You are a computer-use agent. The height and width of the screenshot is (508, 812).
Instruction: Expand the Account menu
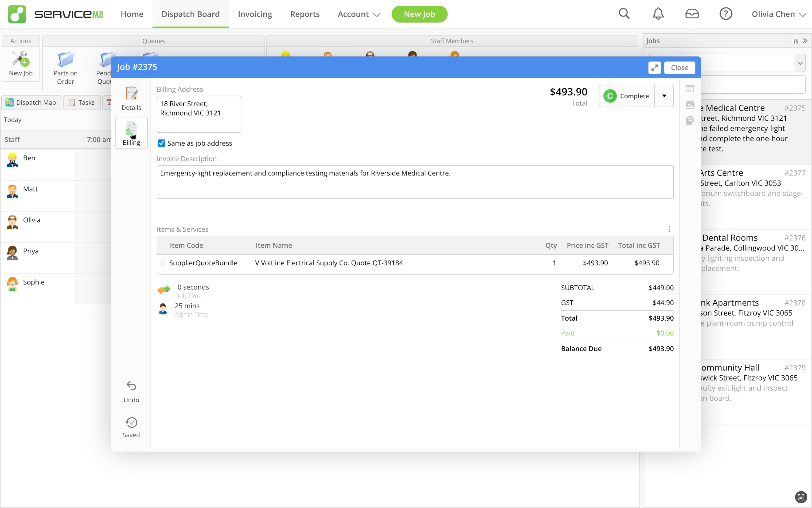[x=359, y=14]
